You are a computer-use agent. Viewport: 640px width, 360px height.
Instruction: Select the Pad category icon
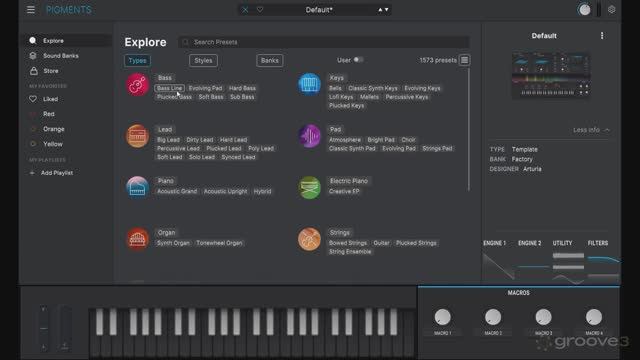coord(309,136)
